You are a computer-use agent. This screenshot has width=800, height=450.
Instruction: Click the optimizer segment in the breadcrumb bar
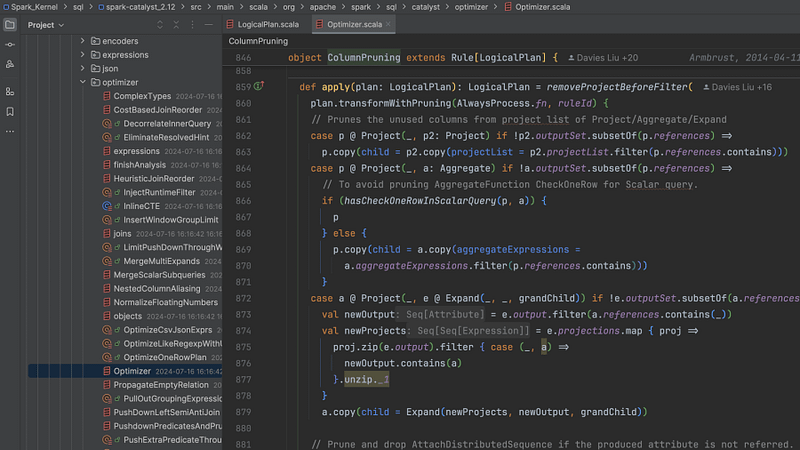(471, 7)
